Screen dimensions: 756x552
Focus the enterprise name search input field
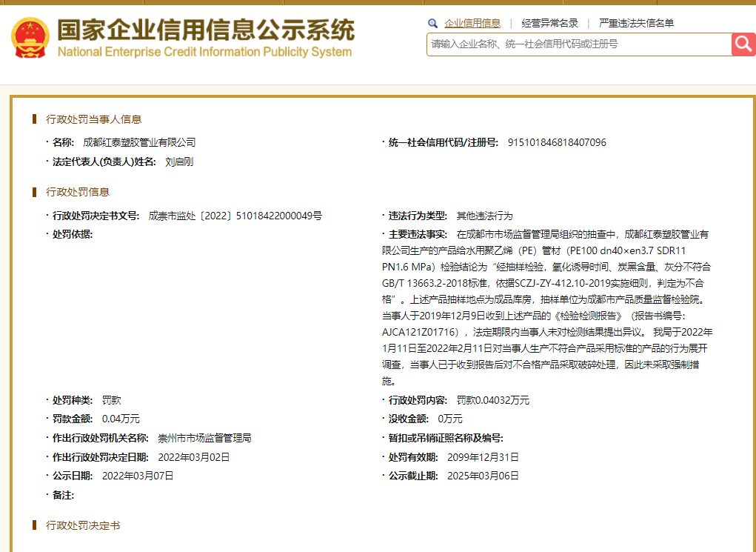point(579,44)
